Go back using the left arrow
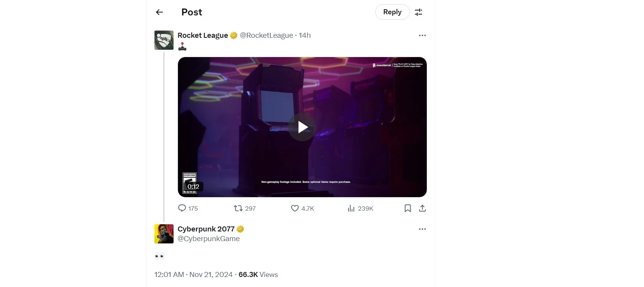Screen dimensions: 644x287 159,12
